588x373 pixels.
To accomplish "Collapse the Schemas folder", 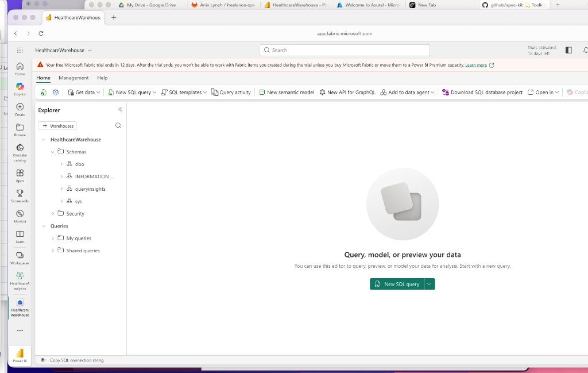I will tap(53, 152).
